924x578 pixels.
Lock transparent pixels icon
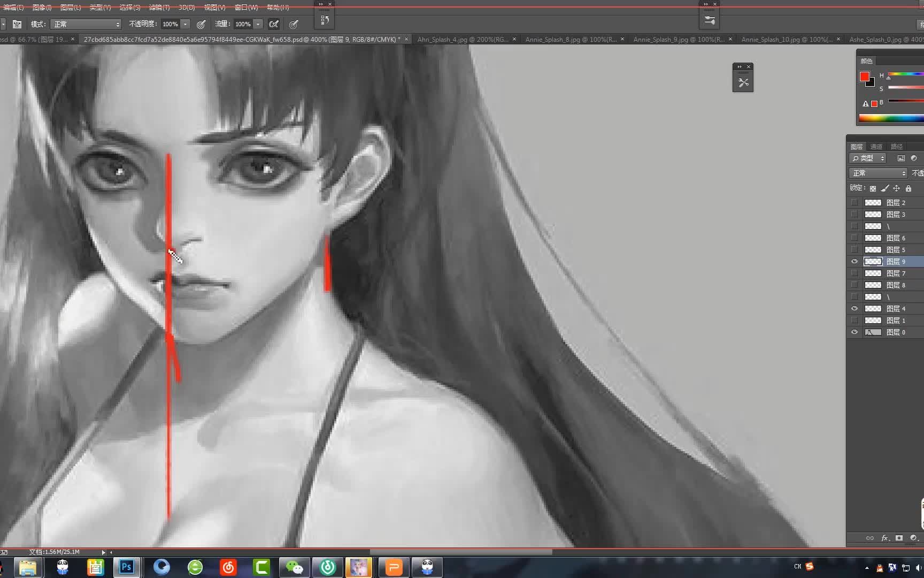click(x=873, y=188)
